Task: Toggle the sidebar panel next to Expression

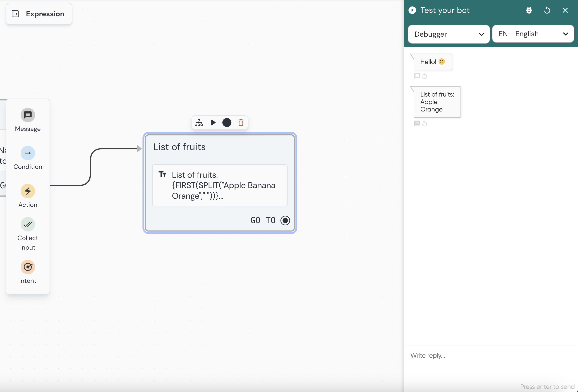Action: 15,14
